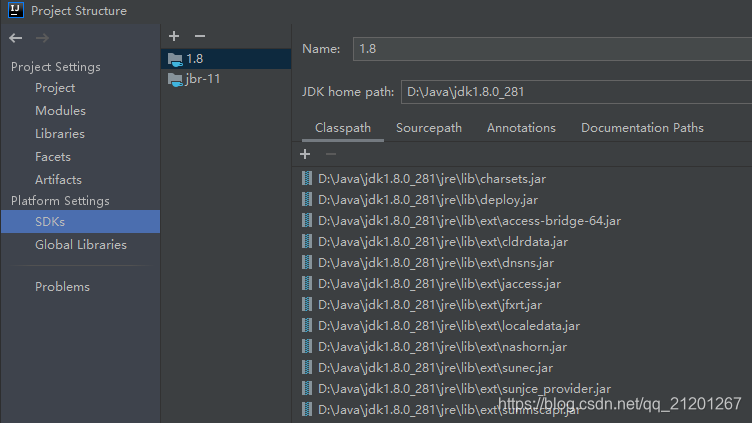Click the IntelliJ IDEA logo icon
This screenshot has height=423, width=752.
[x=15, y=10]
